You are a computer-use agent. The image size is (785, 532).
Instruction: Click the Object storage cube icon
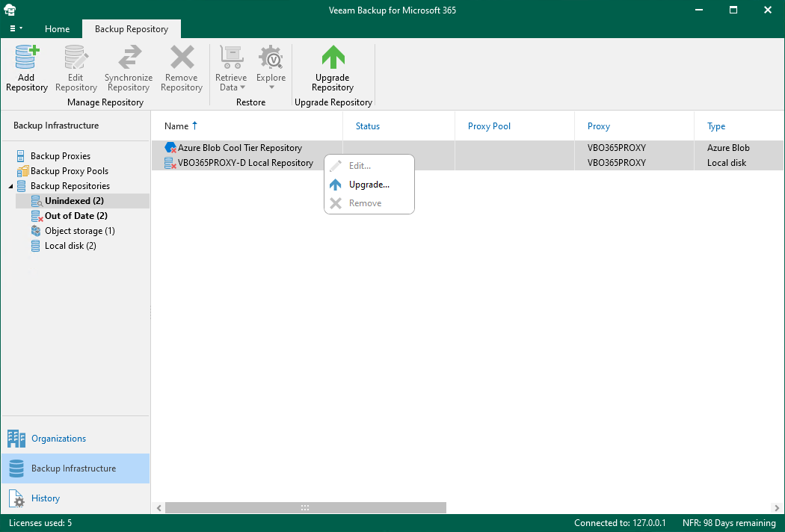pyautogui.click(x=36, y=231)
